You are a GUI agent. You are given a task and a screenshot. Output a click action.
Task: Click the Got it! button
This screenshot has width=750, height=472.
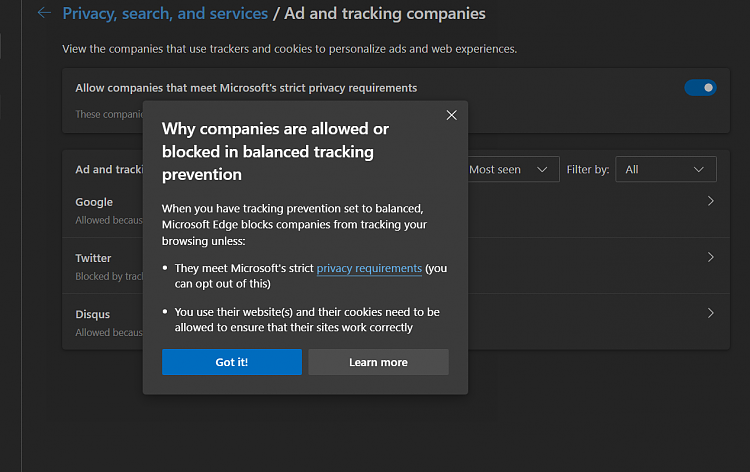(232, 362)
